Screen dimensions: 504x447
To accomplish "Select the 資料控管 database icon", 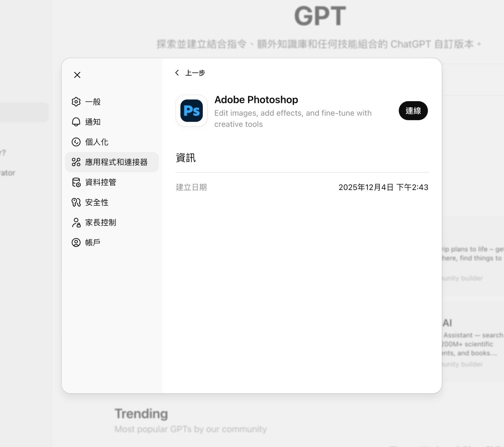I will point(76,182).
